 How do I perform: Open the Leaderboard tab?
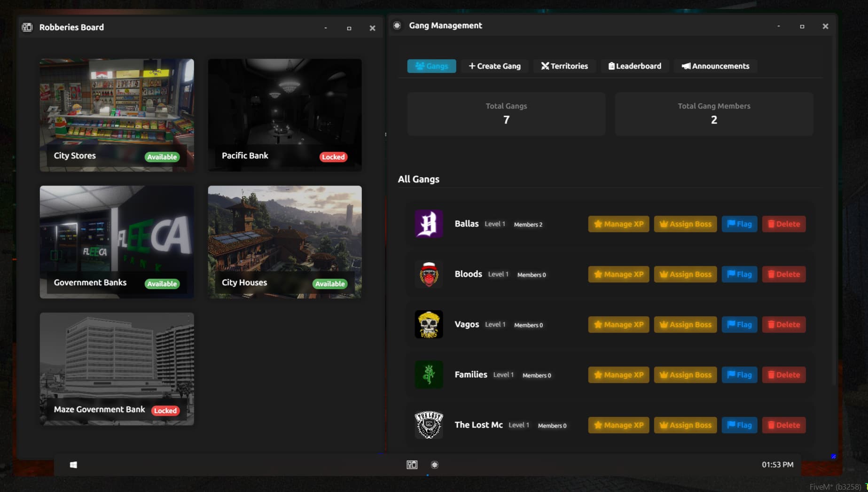click(x=634, y=66)
